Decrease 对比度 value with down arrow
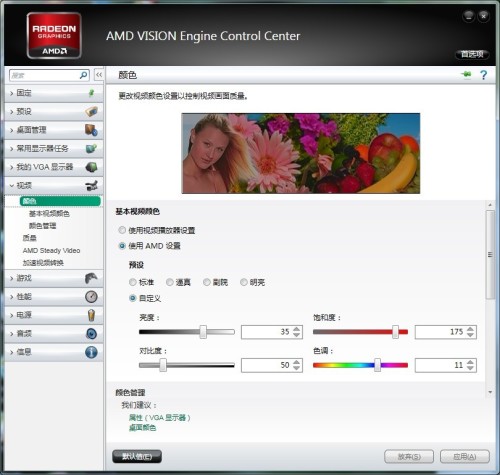The width and height of the screenshot is (500, 475). [297, 368]
